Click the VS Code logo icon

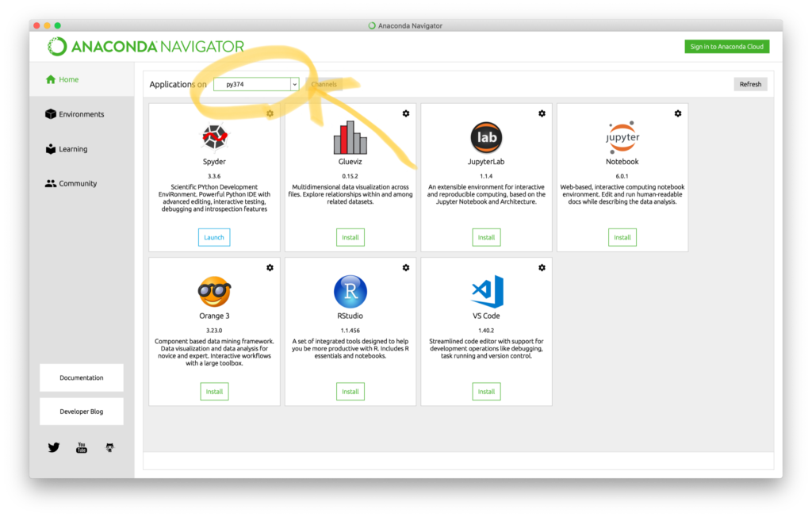click(x=486, y=292)
